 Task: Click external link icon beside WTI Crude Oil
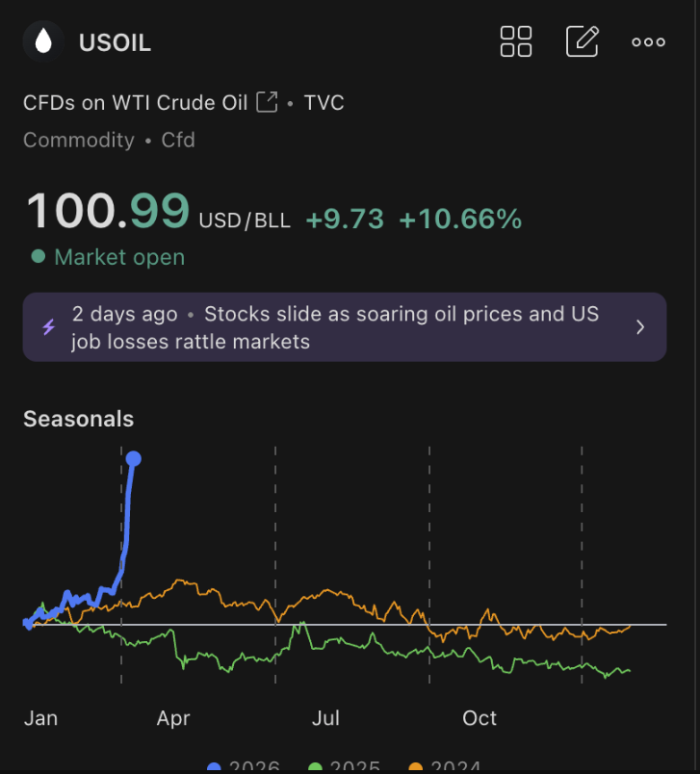click(x=267, y=102)
